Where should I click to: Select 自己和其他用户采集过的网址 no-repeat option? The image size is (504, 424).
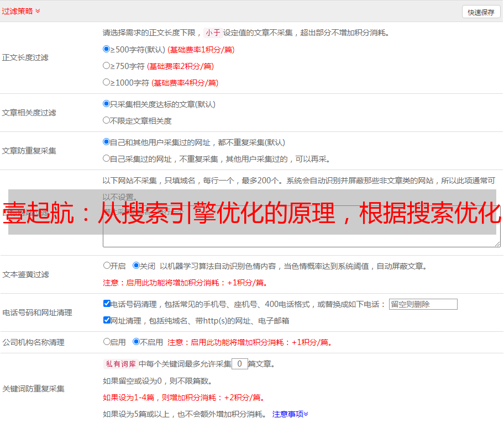[106, 142]
